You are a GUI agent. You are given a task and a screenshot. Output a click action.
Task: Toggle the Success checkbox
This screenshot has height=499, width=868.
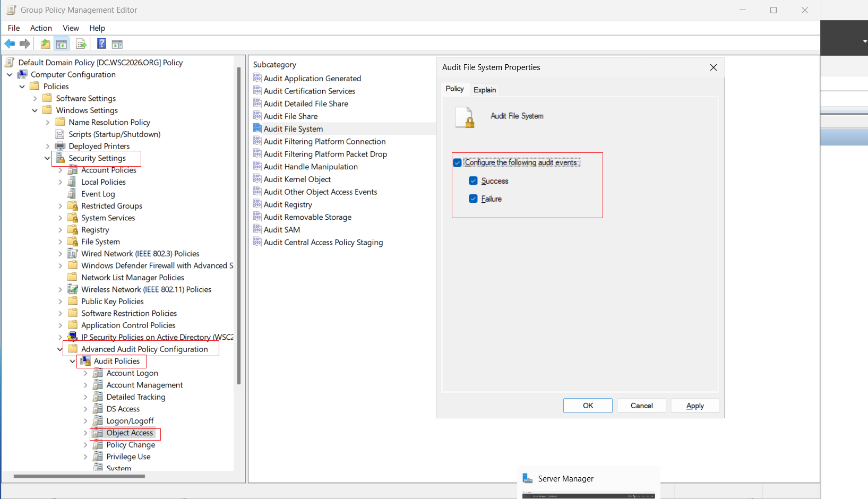pyautogui.click(x=473, y=181)
